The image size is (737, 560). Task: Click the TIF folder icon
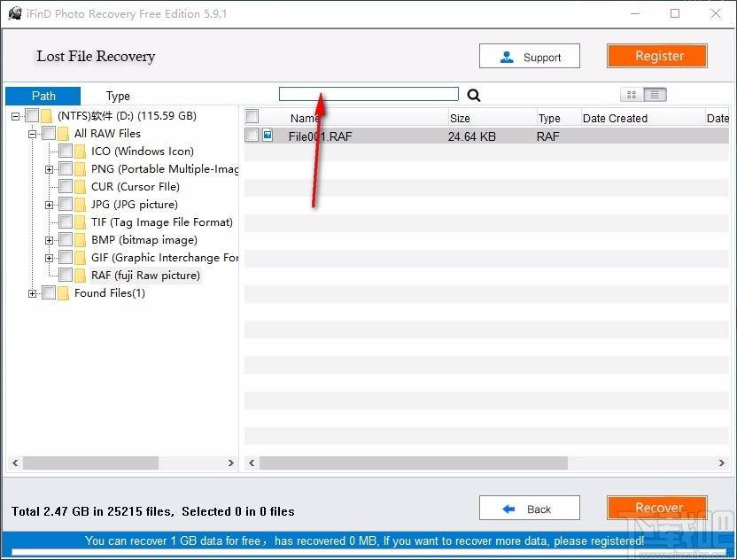(81, 222)
